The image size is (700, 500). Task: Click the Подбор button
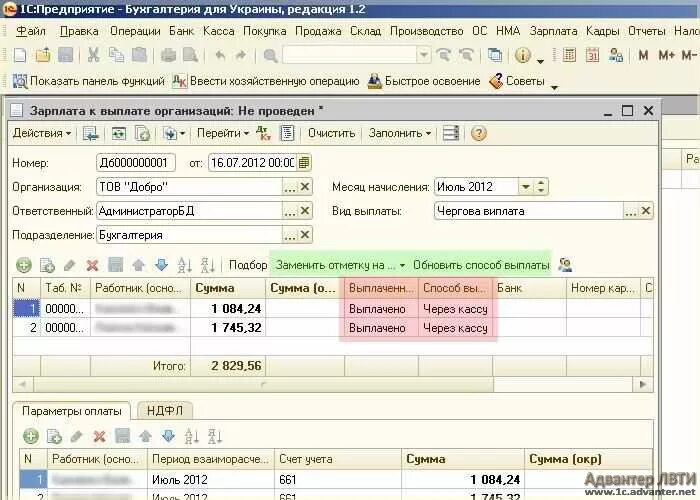(x=248, y=265)
